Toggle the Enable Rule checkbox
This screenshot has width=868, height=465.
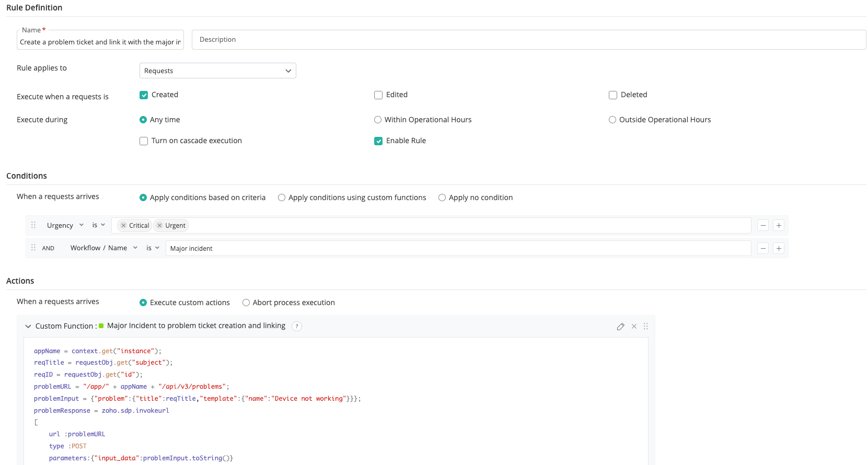(x=378, y=141)
